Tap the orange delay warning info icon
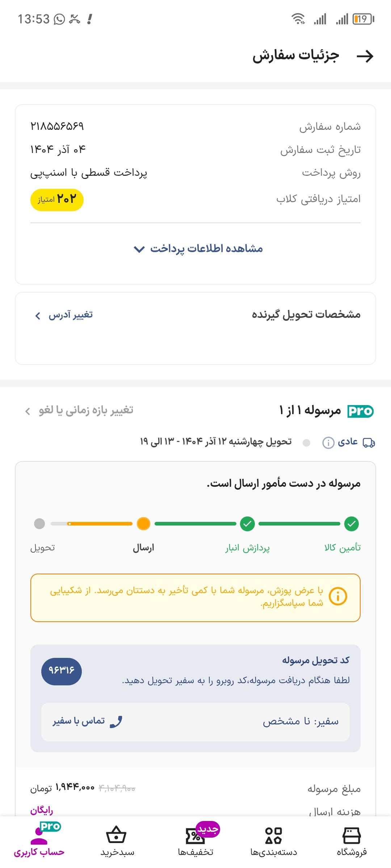This screenshot has height=868, width=391. pos(338,596)
